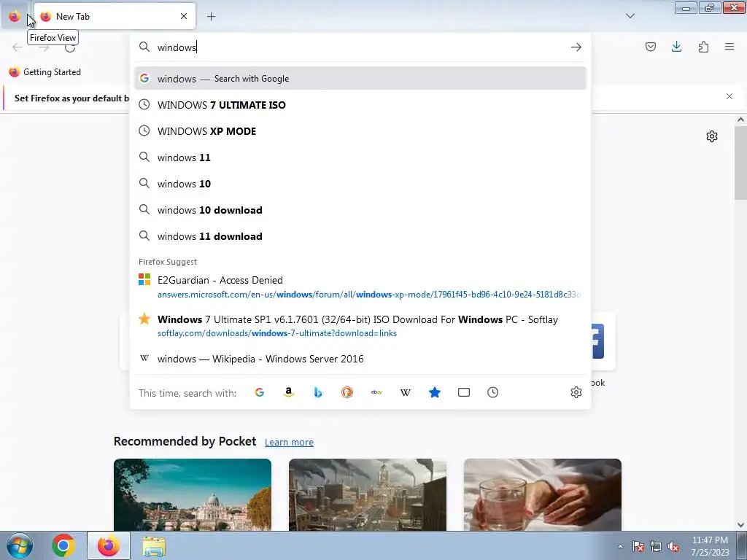The height and width of the screenshot is (560, 747).
Task: Select suggestion 'windows 11 download'
Action: click(360, 236)
